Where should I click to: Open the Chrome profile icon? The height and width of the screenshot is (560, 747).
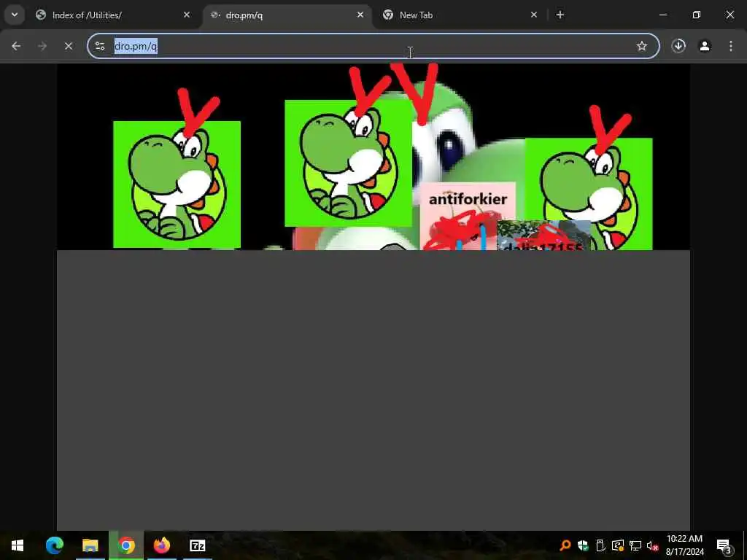pos(705,46)
